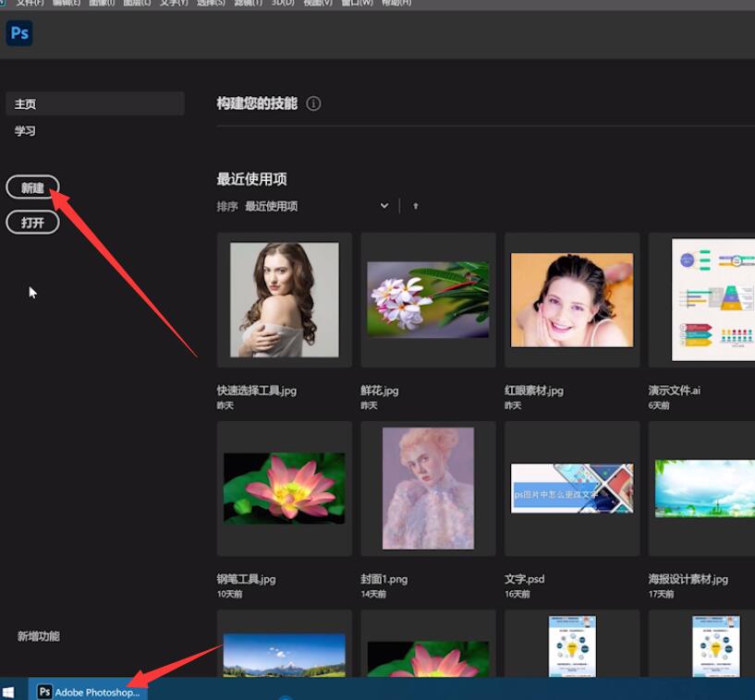Expand the 排序 最近使用项 dropdown
755x700 pixels.
(384, 206)
